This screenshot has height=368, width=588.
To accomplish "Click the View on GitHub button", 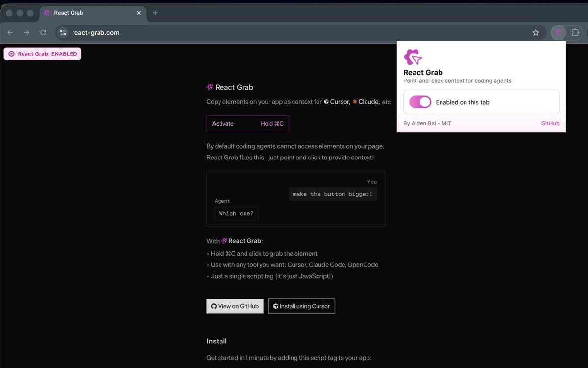I will (x=235, y=306).
